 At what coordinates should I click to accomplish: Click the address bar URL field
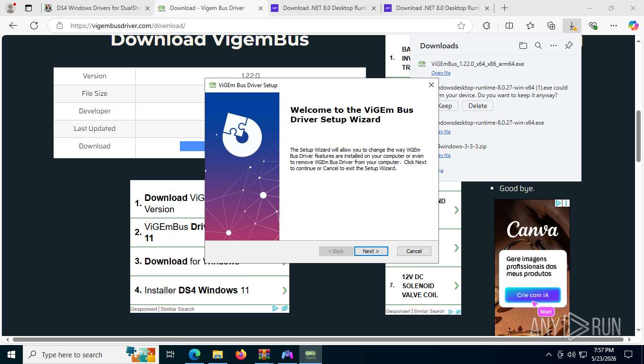tap(260, 26)
